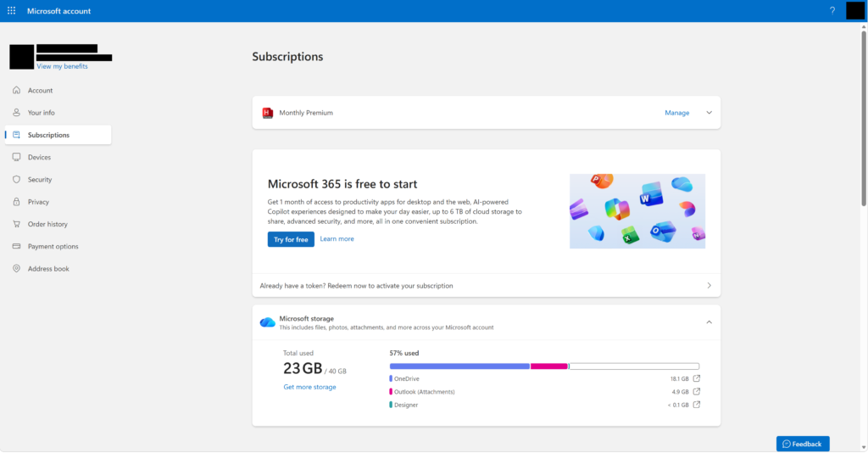The height and width of the screenshot is (453, 868).
Task: Click the Address book pin icon
Action: coord(17,269)
